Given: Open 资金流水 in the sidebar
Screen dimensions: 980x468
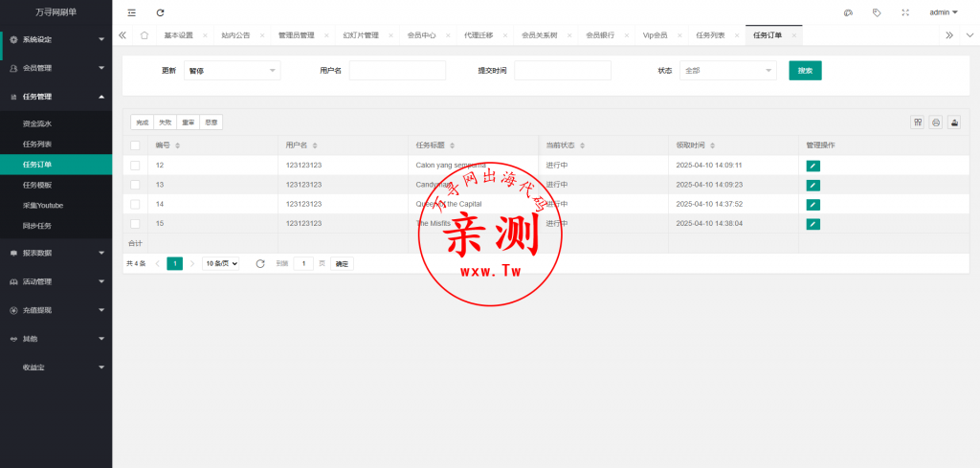Looking at the screenshot, I should (56, 123).
